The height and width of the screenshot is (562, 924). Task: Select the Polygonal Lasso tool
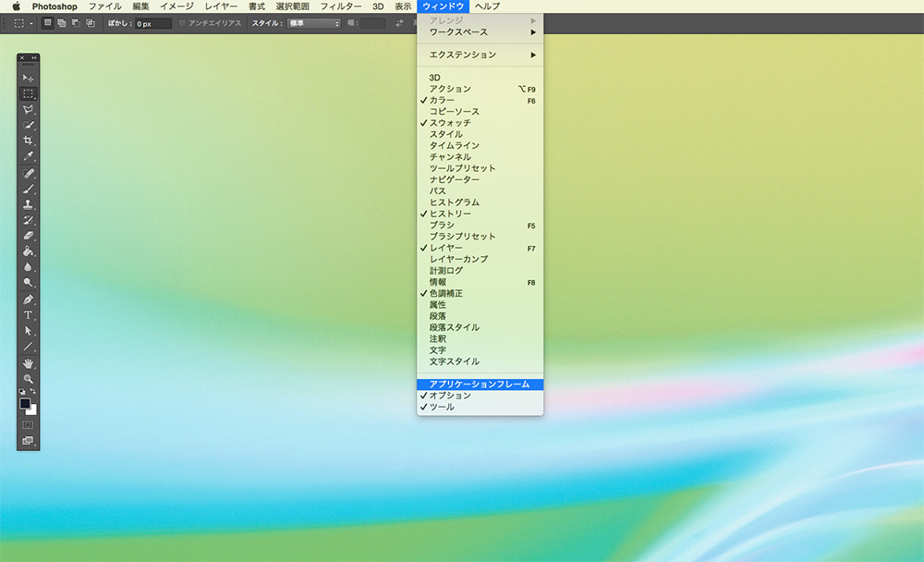click(28, 109)
